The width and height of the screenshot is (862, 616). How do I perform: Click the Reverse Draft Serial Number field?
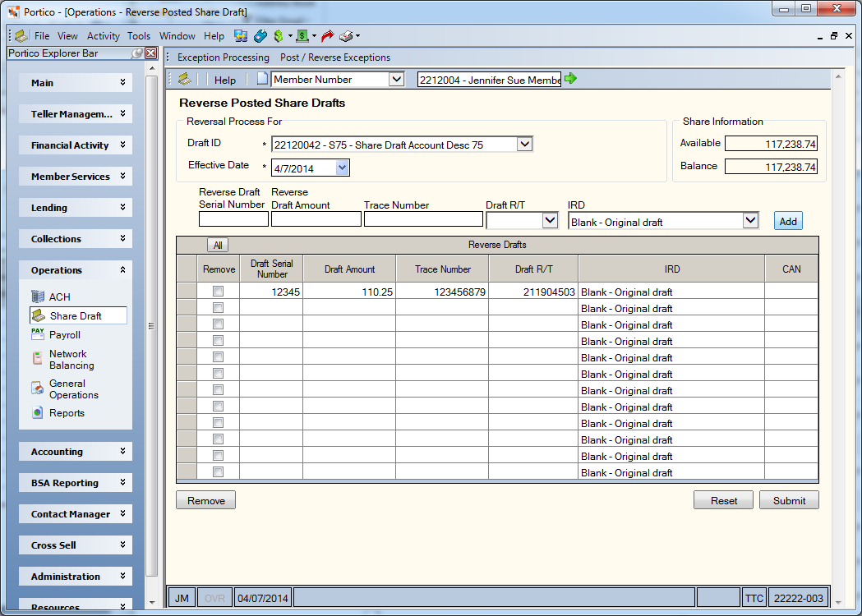[x=233, y=218]
